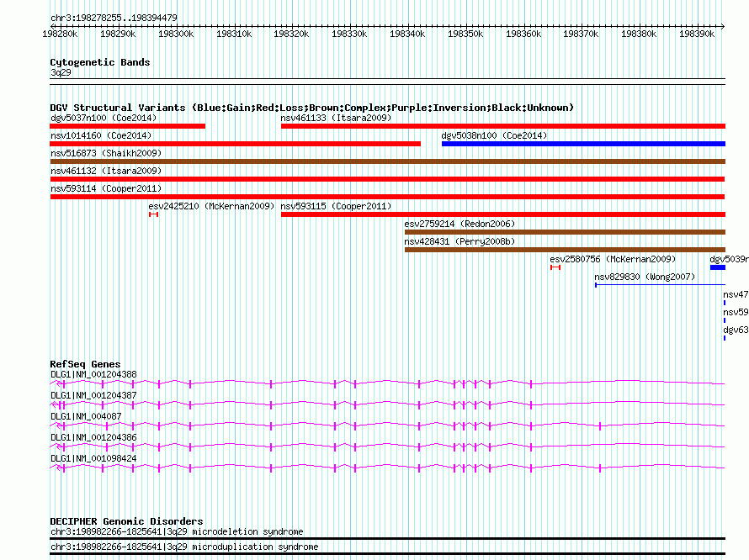Open the nsv461132 (Itsara2009) variant
This screenshot has height=560, width=749.
387,179
